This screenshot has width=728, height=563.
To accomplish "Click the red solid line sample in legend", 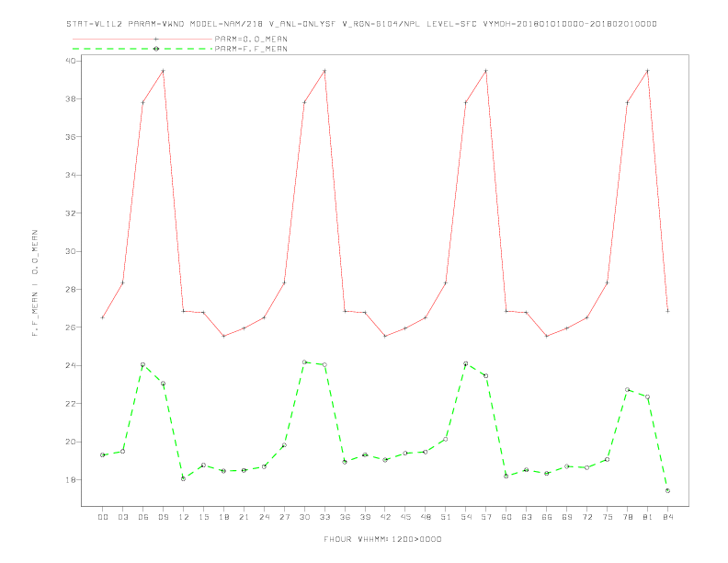I will coord(142,39).
